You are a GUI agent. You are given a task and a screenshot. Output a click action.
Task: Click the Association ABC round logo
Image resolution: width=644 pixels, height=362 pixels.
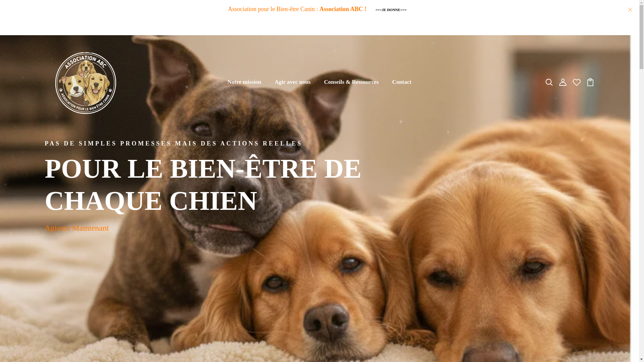[86, 83]
